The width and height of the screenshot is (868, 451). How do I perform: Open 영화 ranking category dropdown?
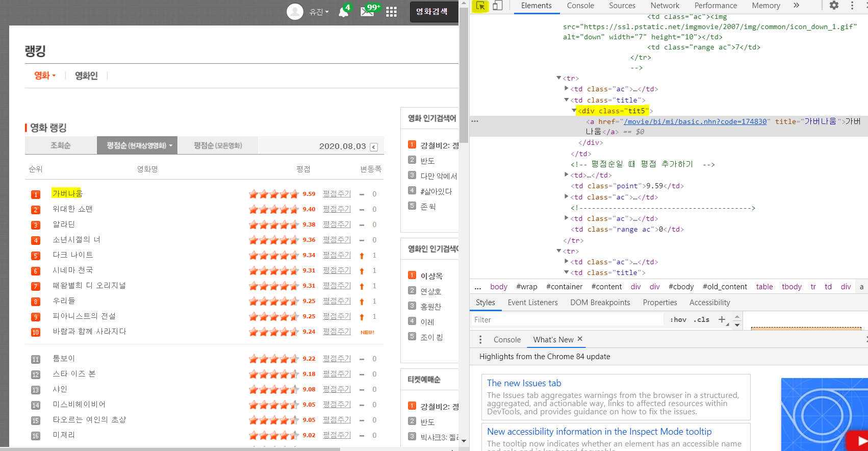coord(45,76)
